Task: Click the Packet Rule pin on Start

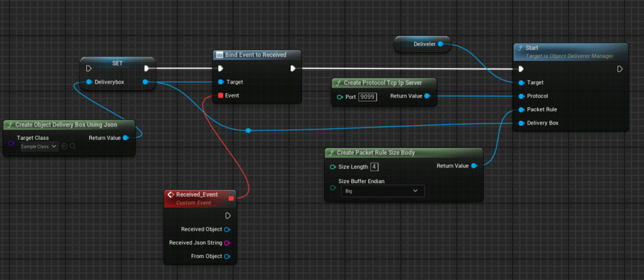Action: click(521, 109)
